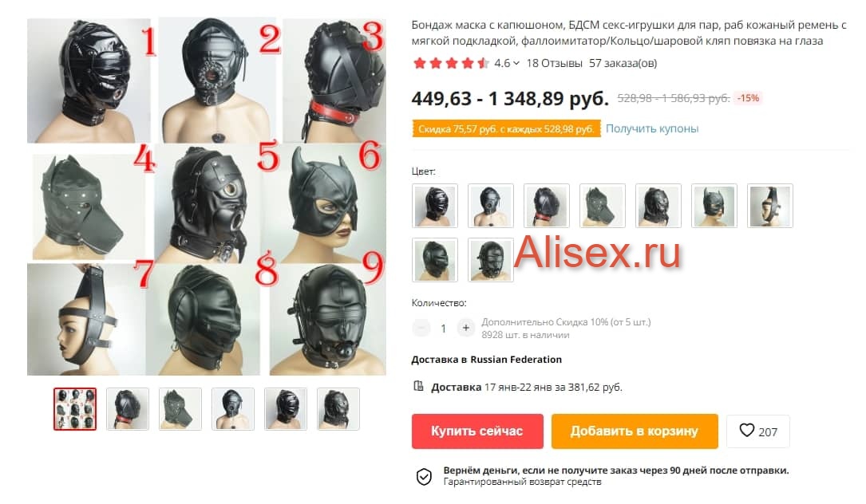The height and width of the screenshot is (504, 866).
Task: Click the buyer protection shield icon
Action: [424, 476]
